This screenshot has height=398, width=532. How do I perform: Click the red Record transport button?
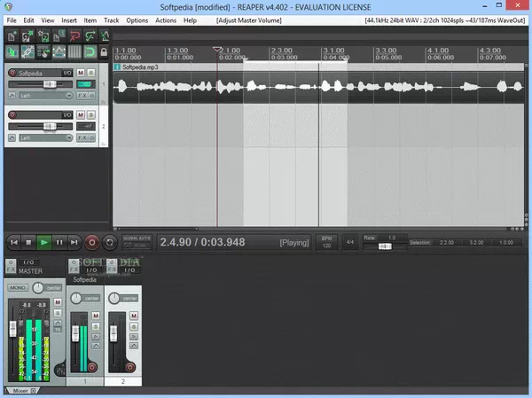point(92,242)
